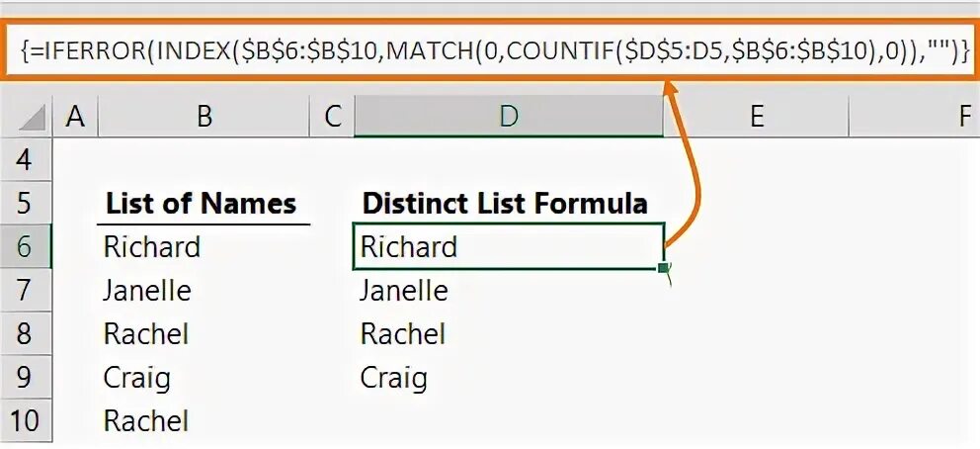Click the Select All corner triangle
The width and height of the screenshot is (980, 449).
(30, 120)
